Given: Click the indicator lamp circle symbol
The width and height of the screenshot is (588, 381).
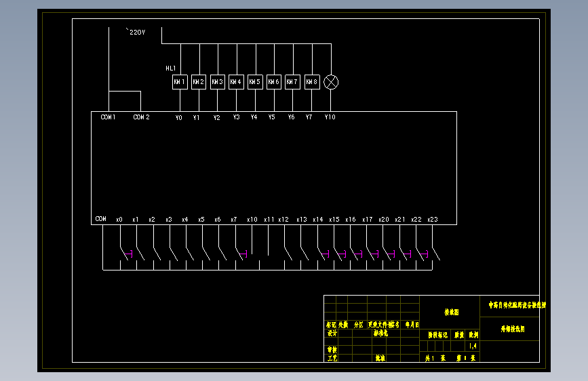Looking at the screenshot, I should click(x=331, y=82).
